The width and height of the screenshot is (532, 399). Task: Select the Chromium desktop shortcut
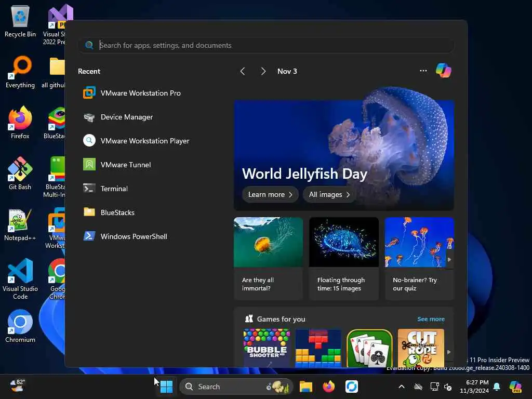tap(20, 326)
